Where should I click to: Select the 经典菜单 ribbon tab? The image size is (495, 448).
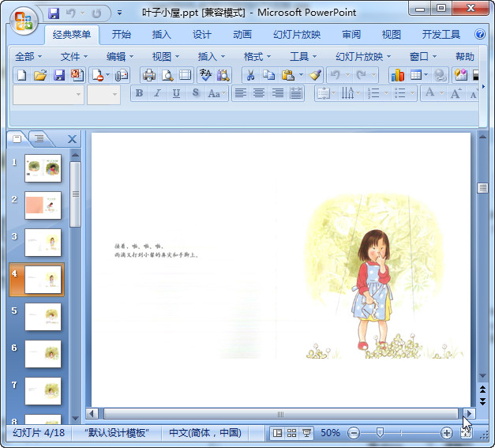point(72,35)
